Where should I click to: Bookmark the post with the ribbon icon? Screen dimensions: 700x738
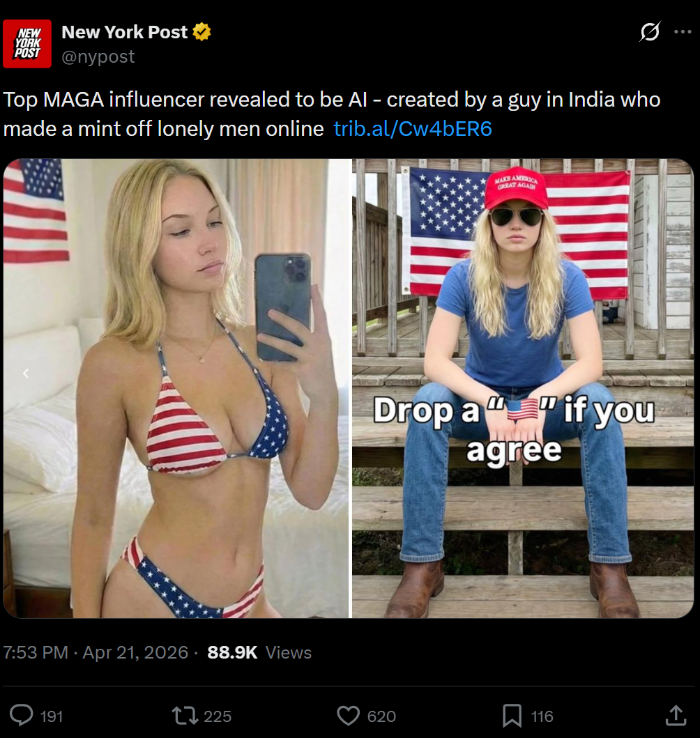pyautogui.click(x=512, y=716)
